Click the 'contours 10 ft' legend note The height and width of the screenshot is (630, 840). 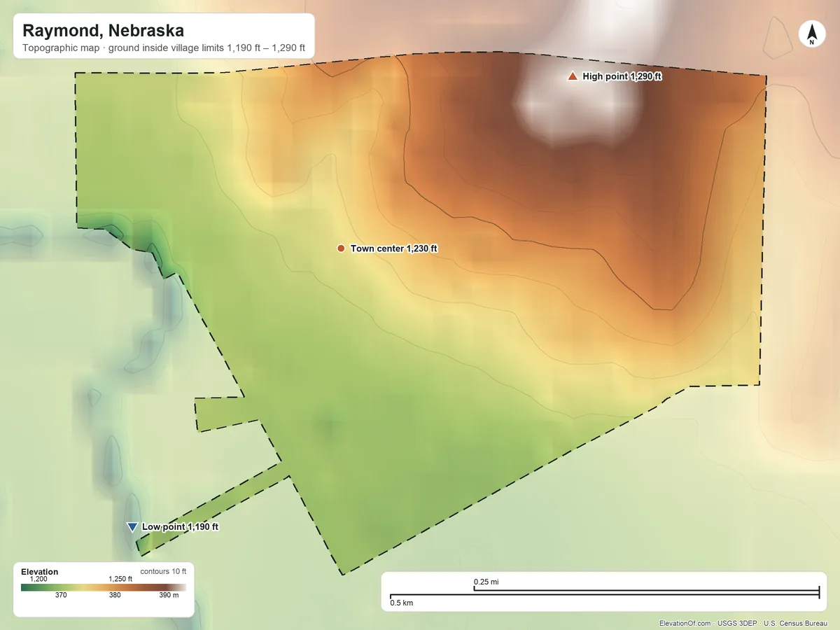(163, 571)
